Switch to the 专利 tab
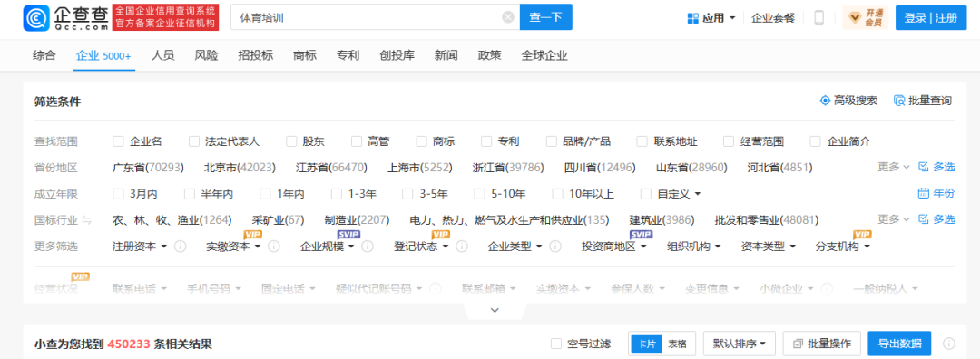This screenshot has height=359, width=980. pyautogui.click(x=348, y=55)
